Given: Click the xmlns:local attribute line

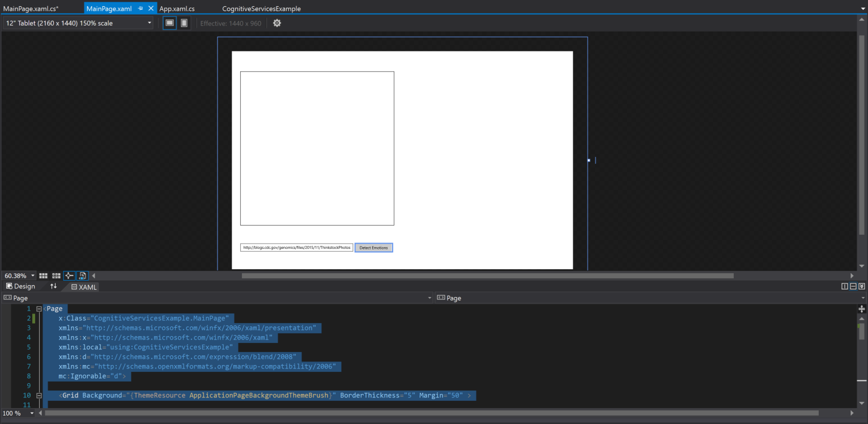Looking at the screenshot, I should pos(146,347).
